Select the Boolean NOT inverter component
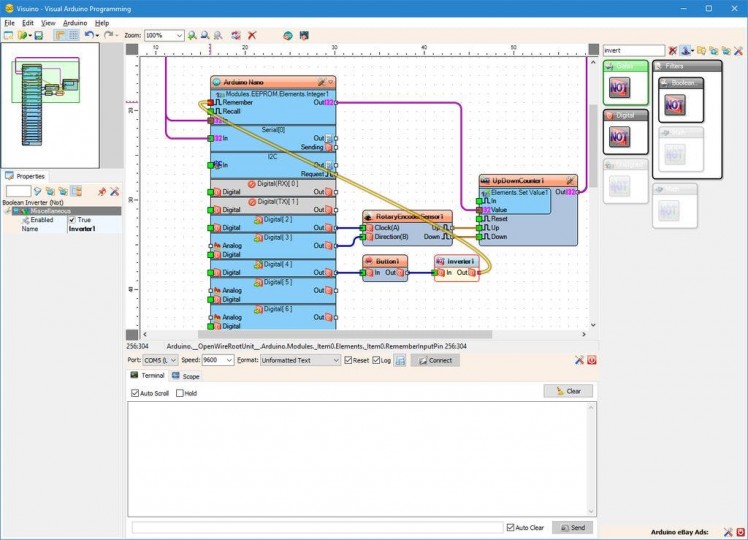This screenshot has height=540, width=748. [x=675, y=103]
